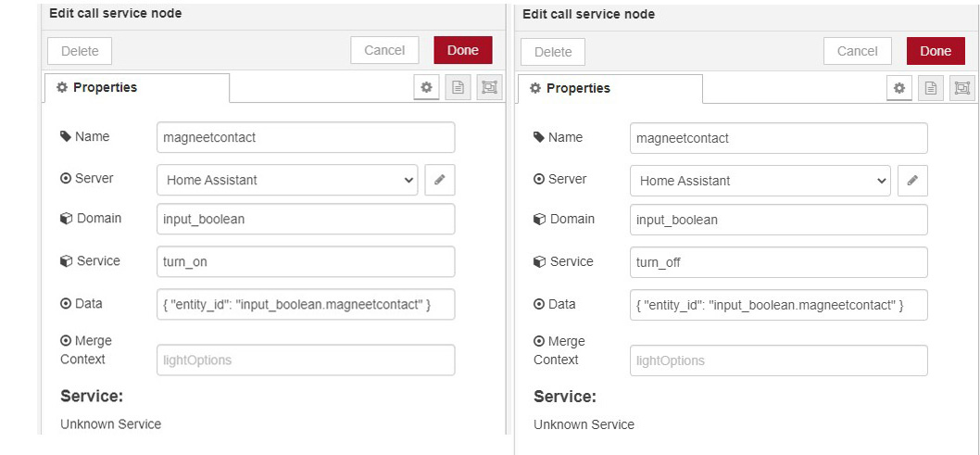
Task: Click 'Service:' heading in left panel
Action: (92, 396)
